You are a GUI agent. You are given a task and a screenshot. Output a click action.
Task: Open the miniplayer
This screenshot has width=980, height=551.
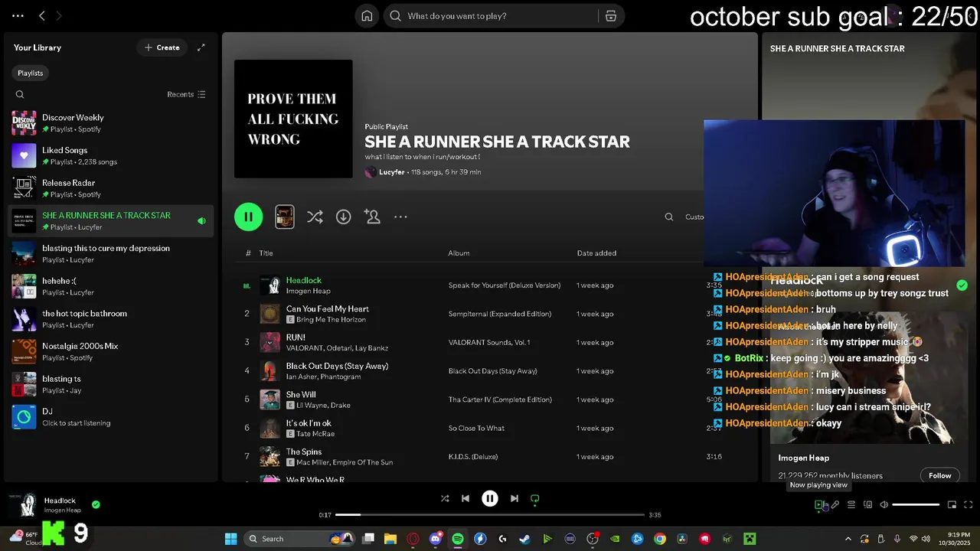(952, 504)
